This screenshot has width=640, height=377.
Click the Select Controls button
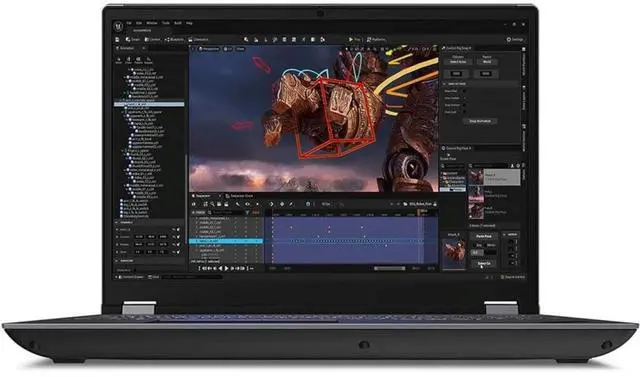[x=484, y=264]
